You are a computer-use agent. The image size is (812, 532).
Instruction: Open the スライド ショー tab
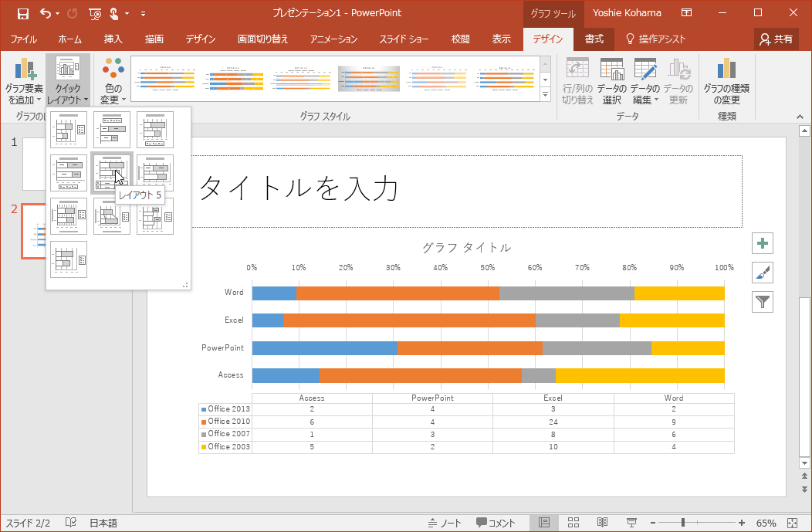point(404,39)
